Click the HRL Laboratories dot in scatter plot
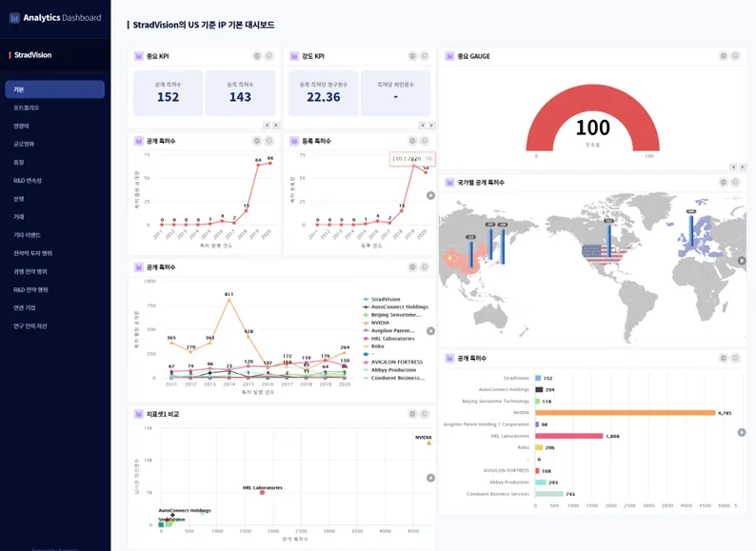756x551 pixels. (262, 493)
